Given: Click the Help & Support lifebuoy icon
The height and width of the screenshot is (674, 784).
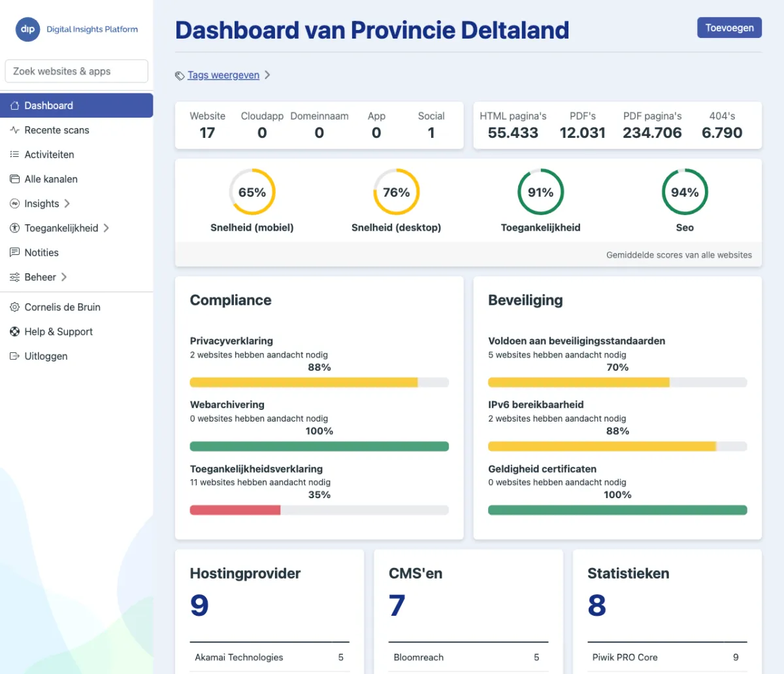Looking at the screenshot, I should pos(14,331).
